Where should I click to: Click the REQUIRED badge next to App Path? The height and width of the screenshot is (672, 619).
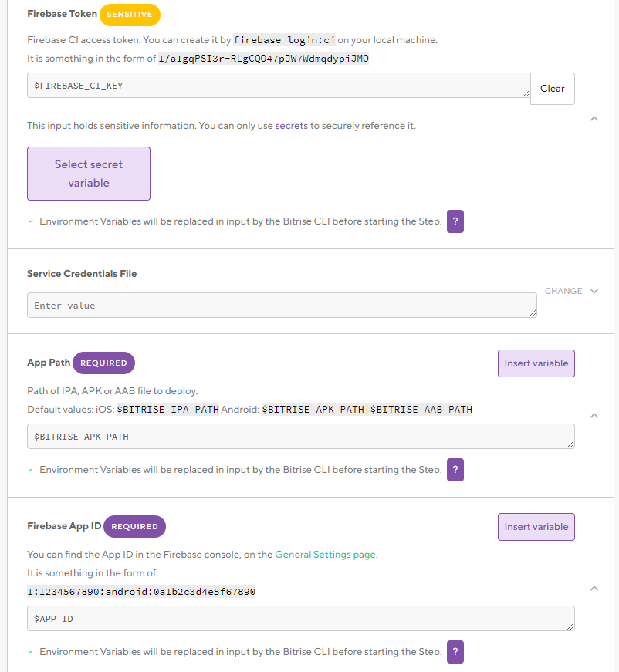coord(103,363)
